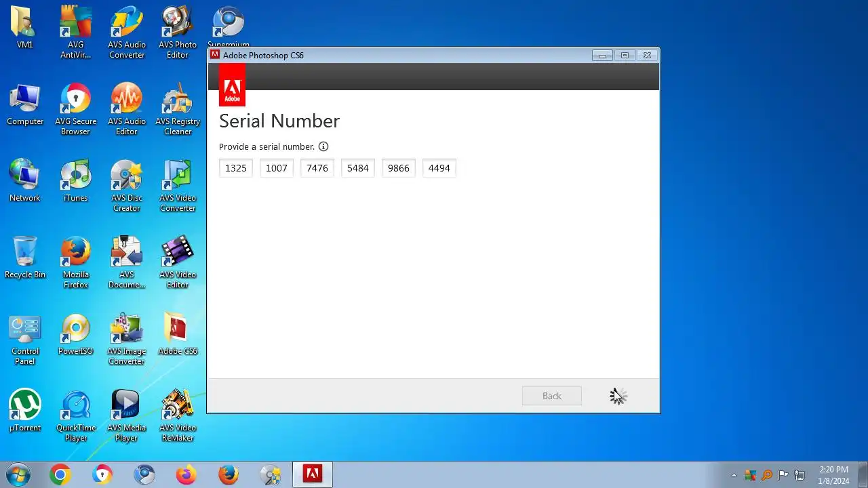Select the AVS Media Player desktop icon
Screen dimensions: 868x488
coord(127,415)
